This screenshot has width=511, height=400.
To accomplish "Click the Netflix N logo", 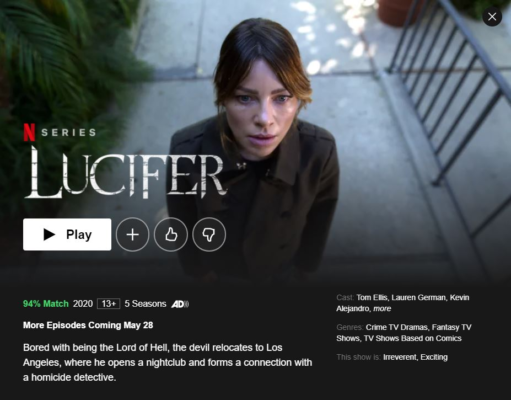I will 29,132.
